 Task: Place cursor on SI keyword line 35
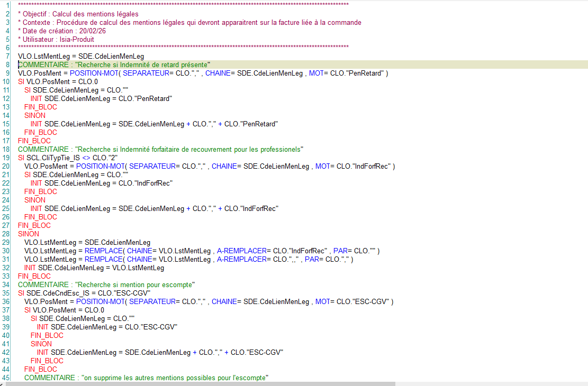coord(22,293)
